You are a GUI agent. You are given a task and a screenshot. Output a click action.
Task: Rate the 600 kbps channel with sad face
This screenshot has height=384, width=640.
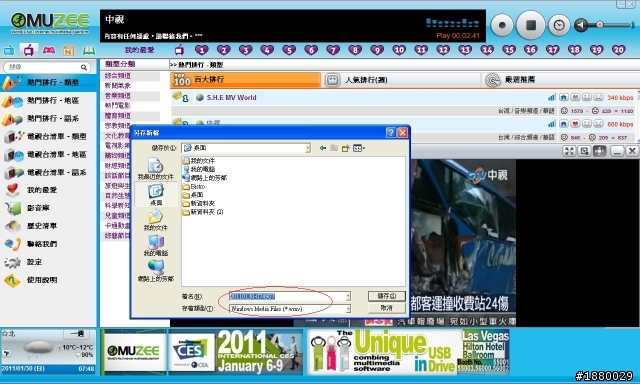click(598, 124)
